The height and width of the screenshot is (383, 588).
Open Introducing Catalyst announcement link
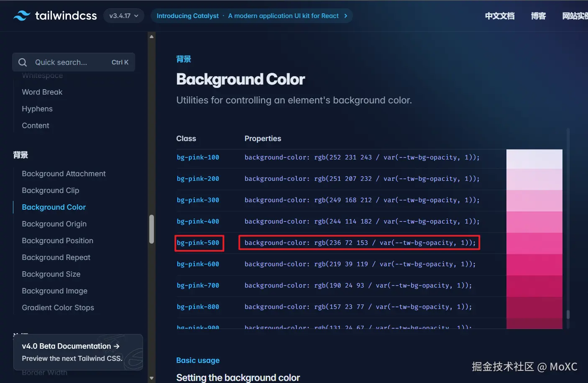252,16
